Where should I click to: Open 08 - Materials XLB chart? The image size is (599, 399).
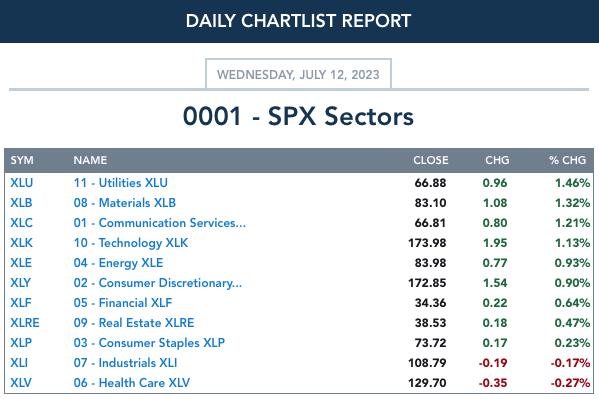click(125, 203)
